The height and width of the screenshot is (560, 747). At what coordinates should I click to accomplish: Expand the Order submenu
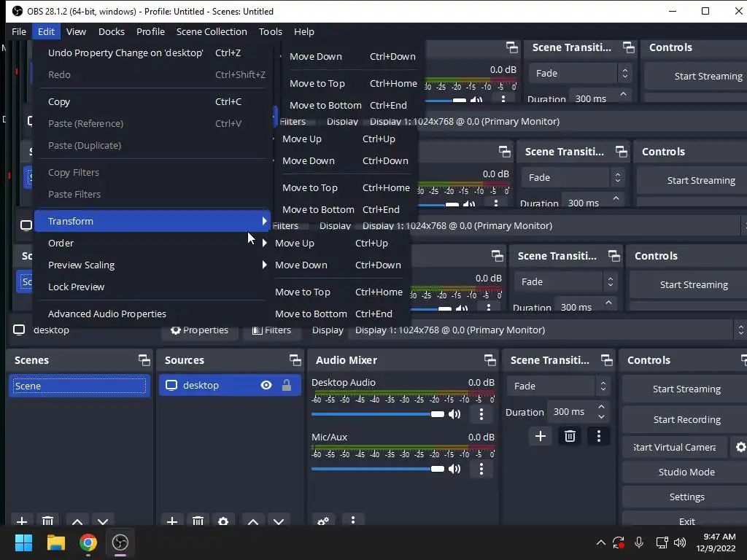click(x=152, y=243)
